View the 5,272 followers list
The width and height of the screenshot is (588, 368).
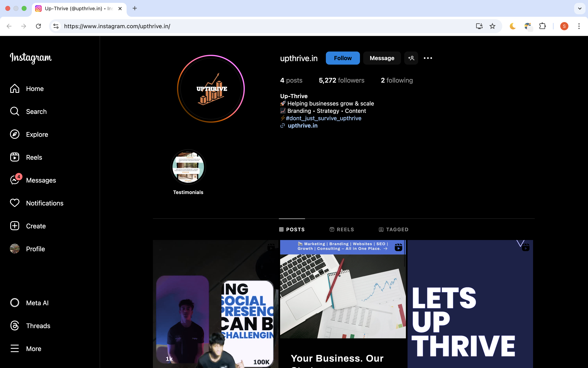(x=341, y=80)
